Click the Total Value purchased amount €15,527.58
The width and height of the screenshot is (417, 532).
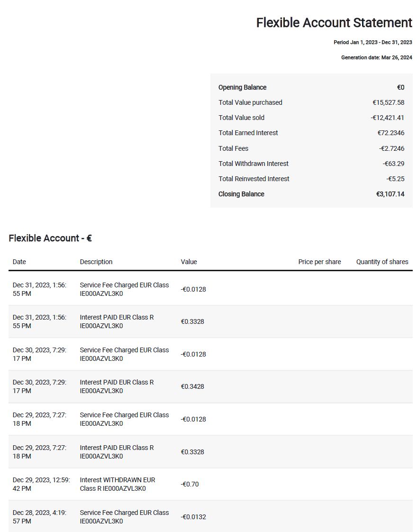click(388, 102)
